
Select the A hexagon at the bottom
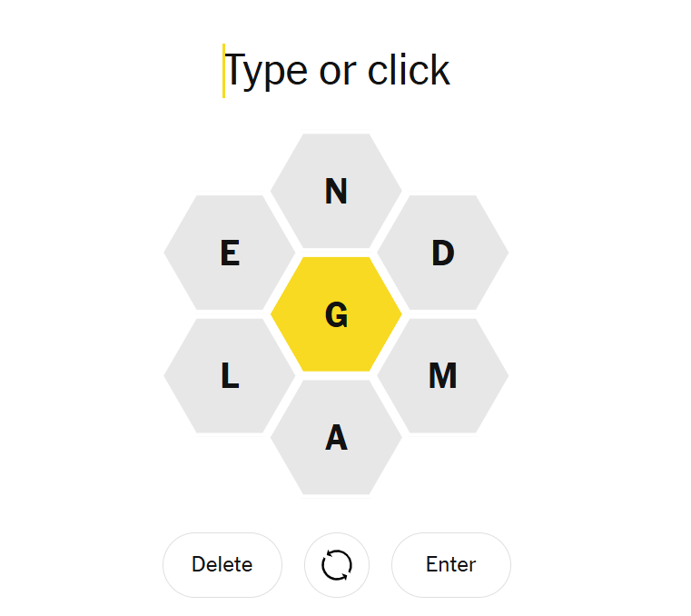(336, 437)
